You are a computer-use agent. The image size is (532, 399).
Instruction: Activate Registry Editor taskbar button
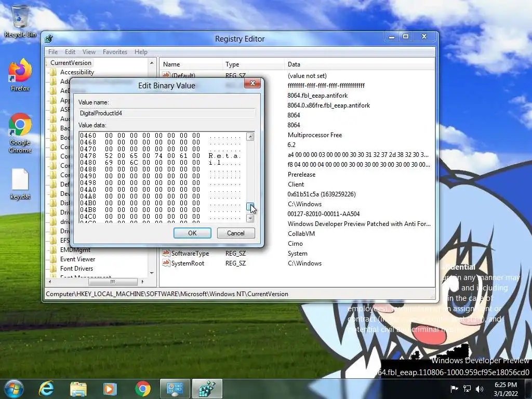click(x=207, y=389)
